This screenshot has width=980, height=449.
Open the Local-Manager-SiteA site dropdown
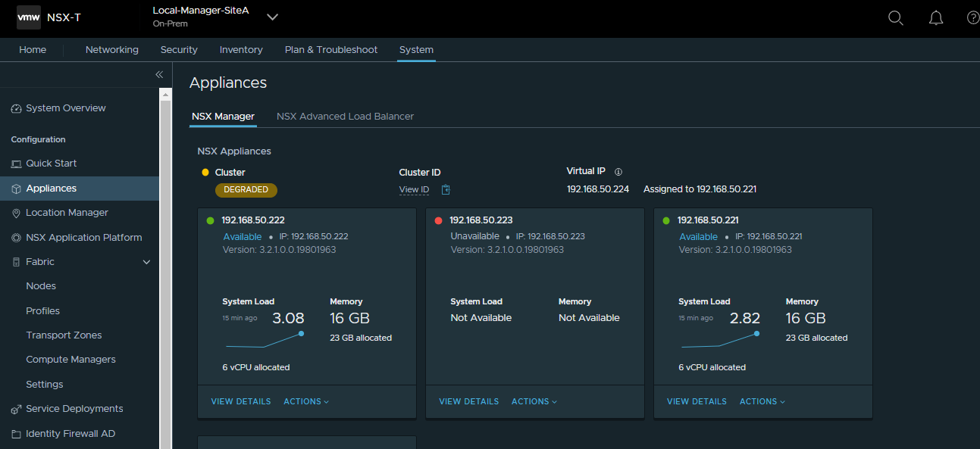(x=272, y=17)
